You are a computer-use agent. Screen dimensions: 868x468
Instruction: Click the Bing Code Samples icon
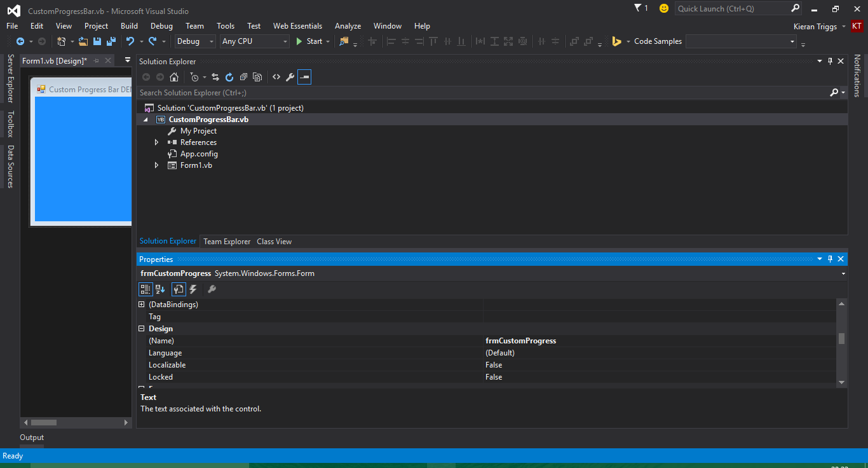pos(616,41)
